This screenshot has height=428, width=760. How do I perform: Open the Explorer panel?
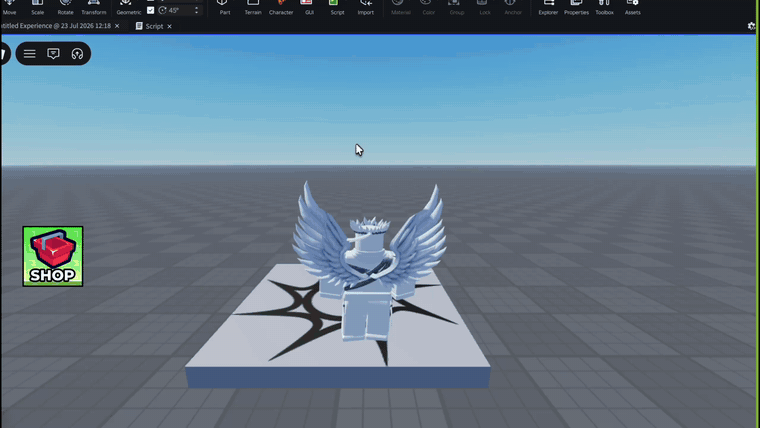(548, 8)
